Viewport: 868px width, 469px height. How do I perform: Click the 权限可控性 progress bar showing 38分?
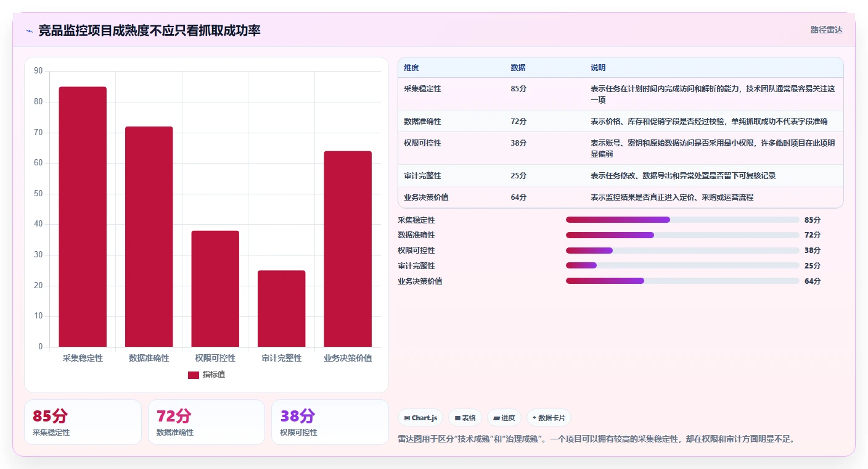(x=682, y=251)
